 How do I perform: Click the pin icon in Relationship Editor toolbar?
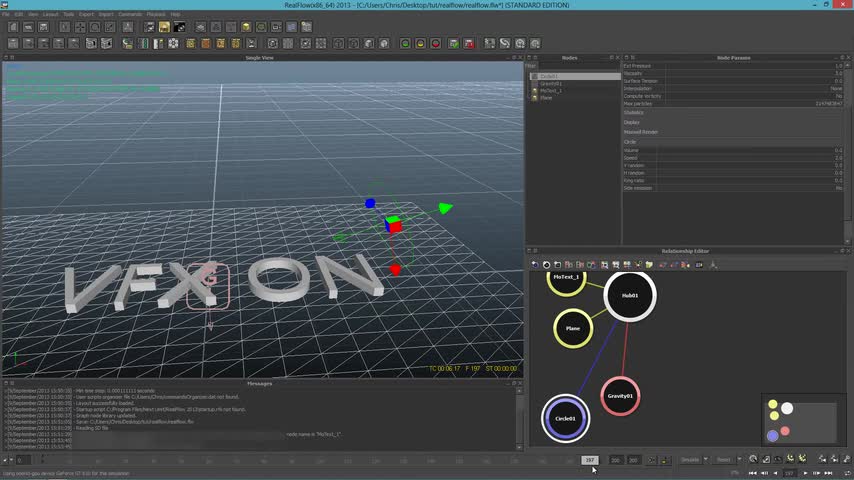point(713,265)
